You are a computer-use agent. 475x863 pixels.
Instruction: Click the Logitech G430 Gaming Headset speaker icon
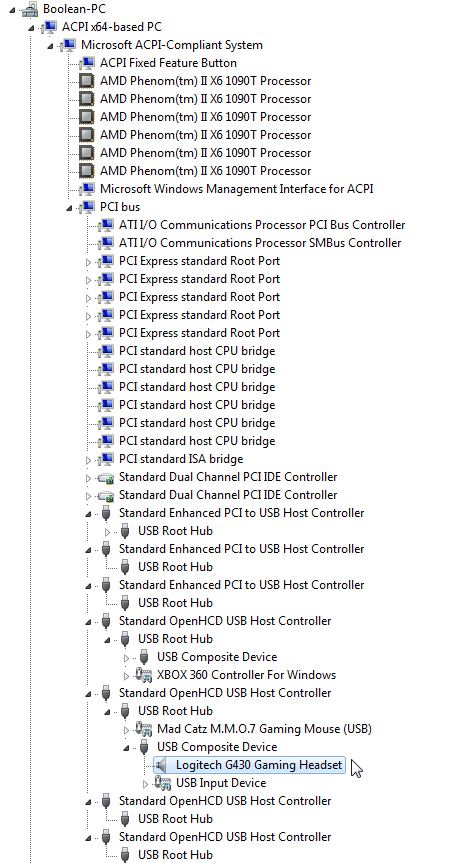pos(161,765)
